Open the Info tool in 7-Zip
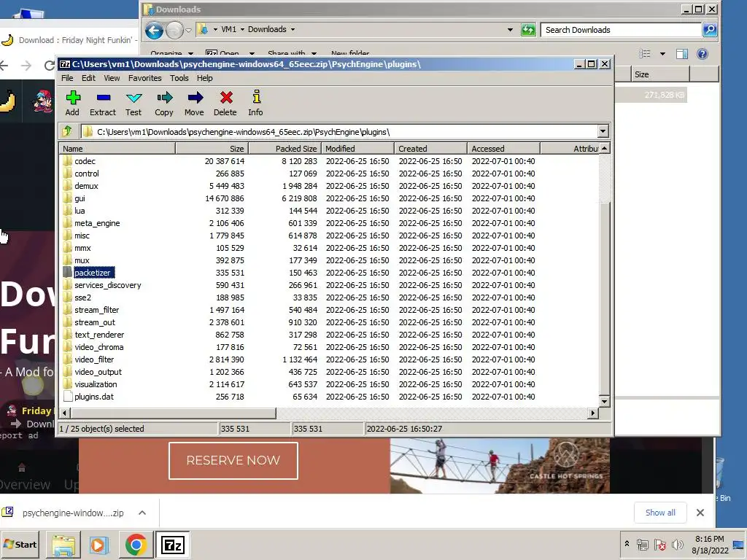Screen dimensions: 747x560 [x=256, y=97]
